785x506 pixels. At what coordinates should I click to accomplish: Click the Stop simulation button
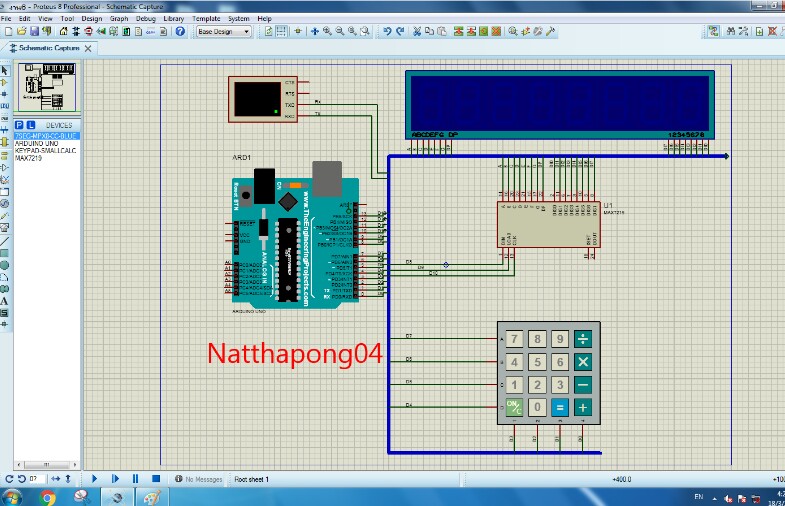click(x=156, y=479)
